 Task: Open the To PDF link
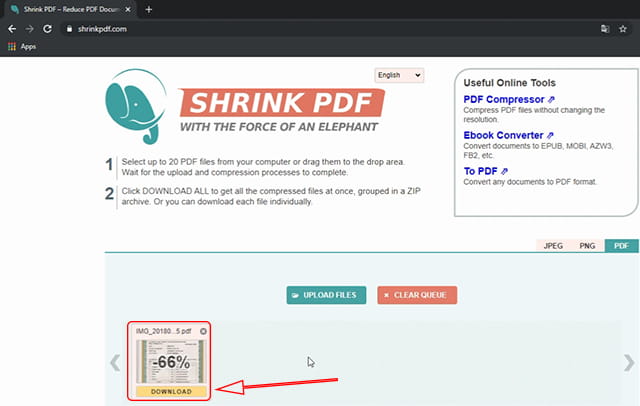485,171
